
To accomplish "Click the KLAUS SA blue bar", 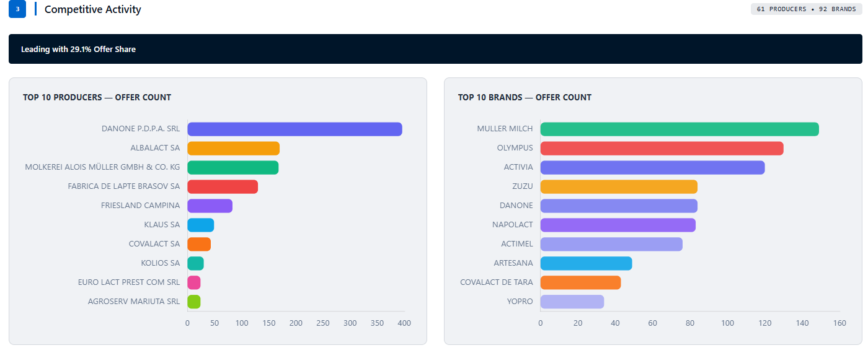I will click(200, 225).
